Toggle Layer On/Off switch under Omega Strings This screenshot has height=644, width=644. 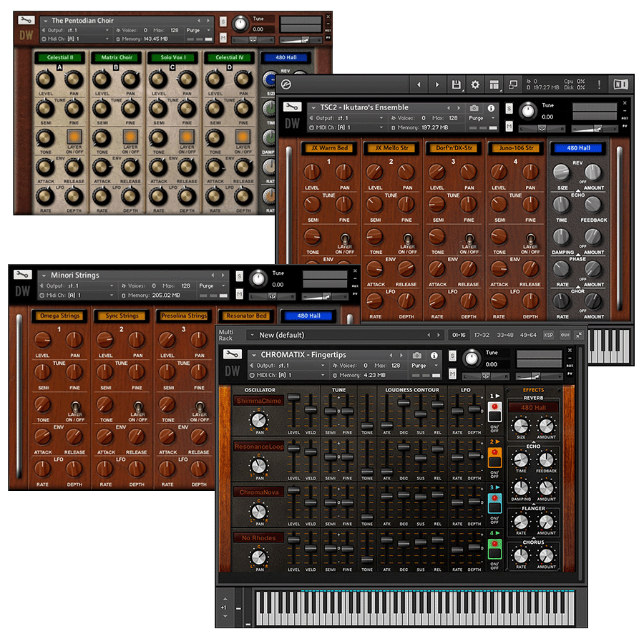tap(75, 406)
